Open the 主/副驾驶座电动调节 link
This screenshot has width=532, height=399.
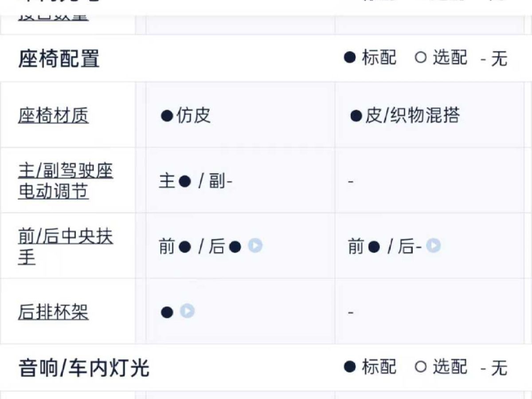(65, 181)
